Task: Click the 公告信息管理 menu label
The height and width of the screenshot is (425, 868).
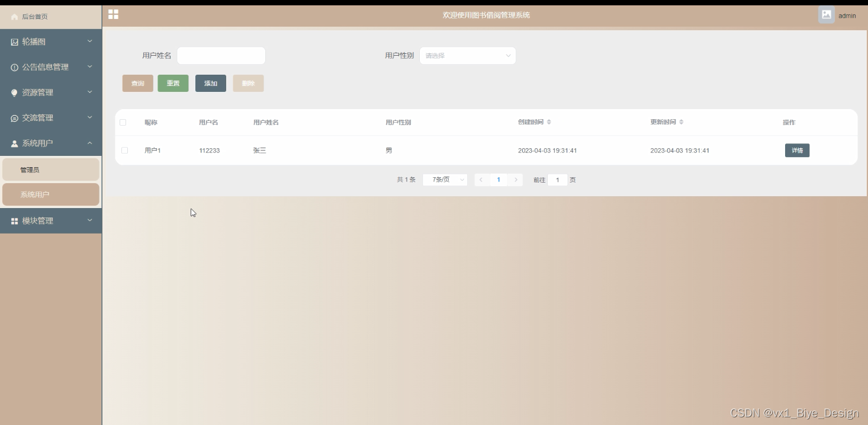Action: (x=46, y=68)
